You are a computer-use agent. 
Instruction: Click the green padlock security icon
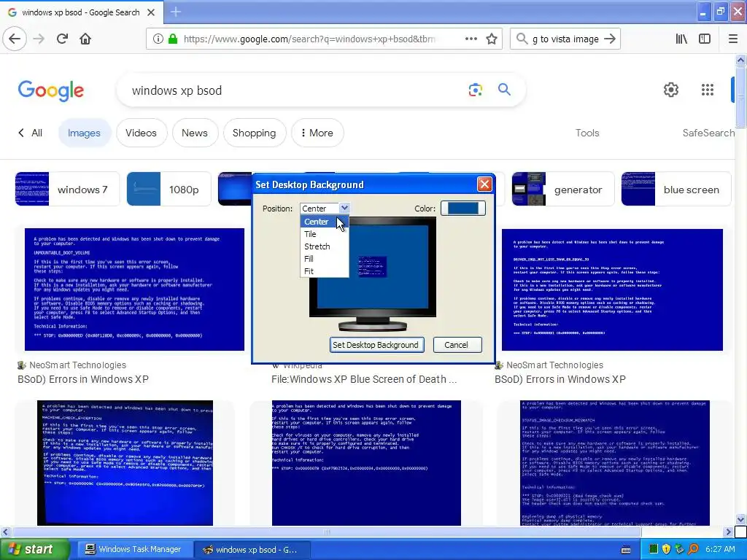(173, 39)
